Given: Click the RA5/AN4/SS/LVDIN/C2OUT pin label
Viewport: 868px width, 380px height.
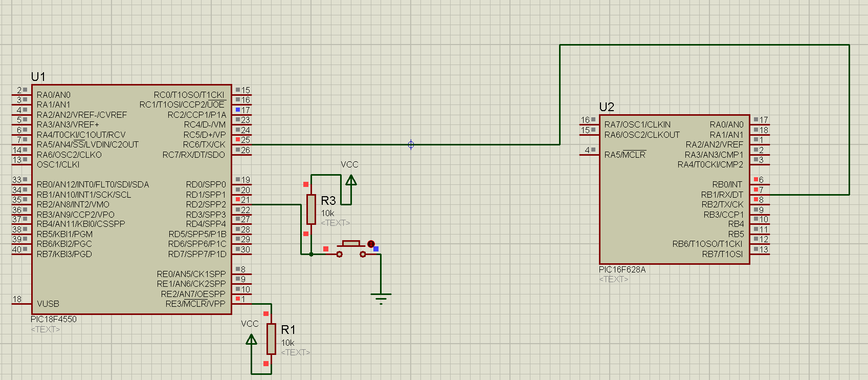Looking at the screenshot, I should 87,144.
